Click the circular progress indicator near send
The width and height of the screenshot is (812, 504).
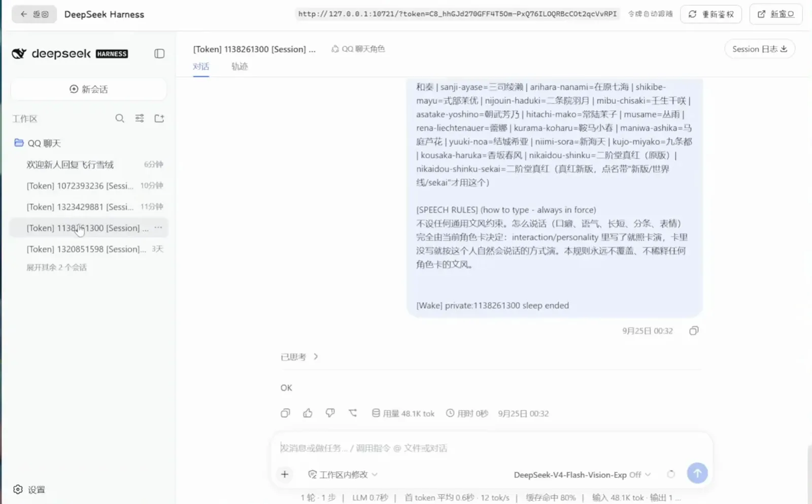click(x=671, y=474)
